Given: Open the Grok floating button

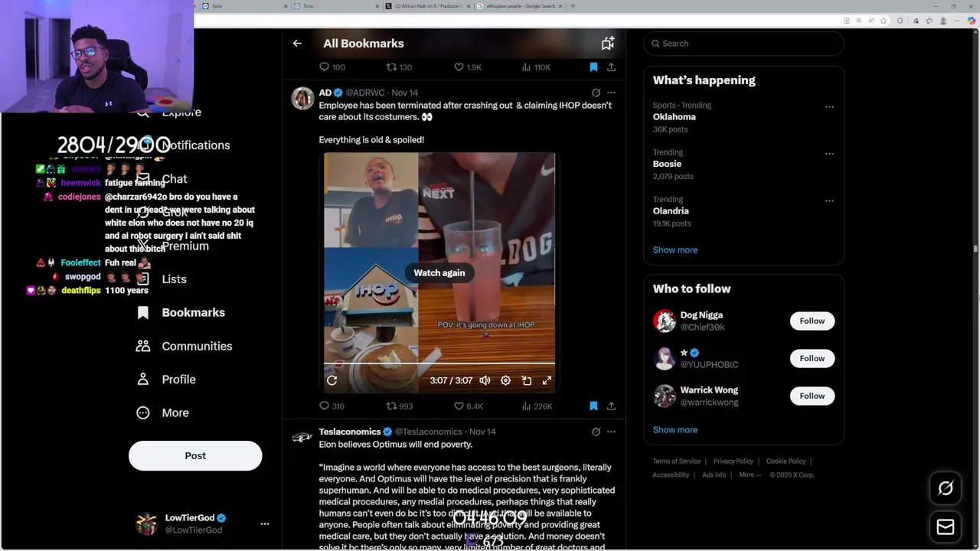Looking at the screenshot, I should click(x=946, y=488).
